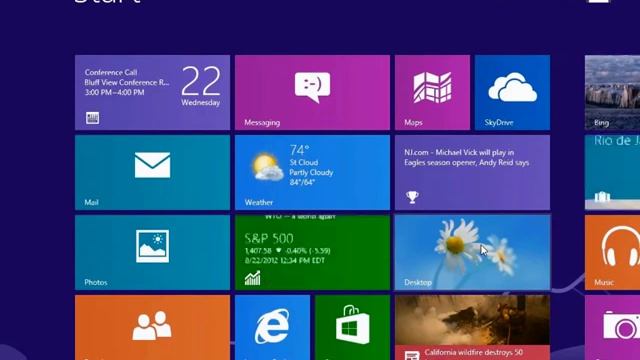Open the Calendar tile showing Wednesday 22
Image resolution: width=640 pixels, height=360 pixels.
152,93
